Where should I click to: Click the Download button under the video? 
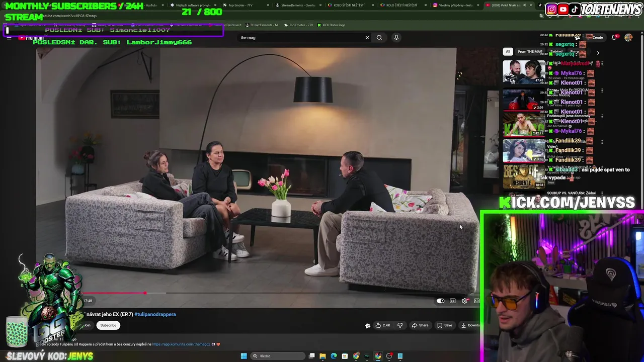coord(469,325)
